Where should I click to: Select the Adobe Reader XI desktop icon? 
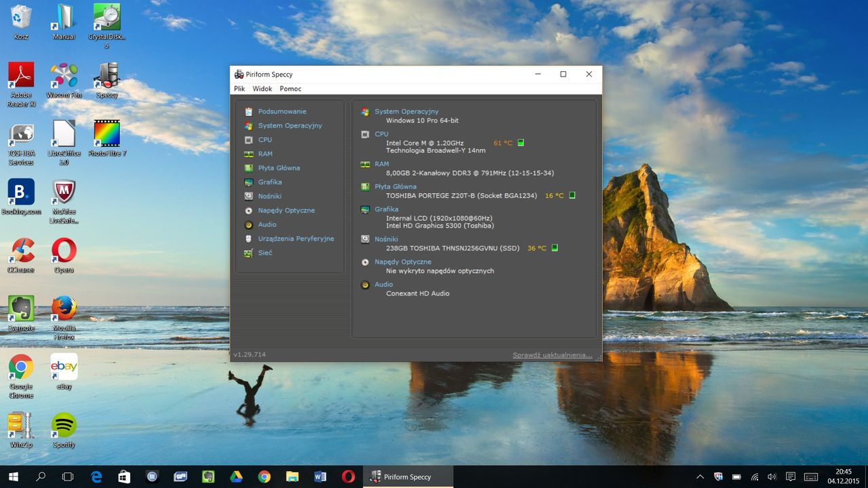[21, 85]
